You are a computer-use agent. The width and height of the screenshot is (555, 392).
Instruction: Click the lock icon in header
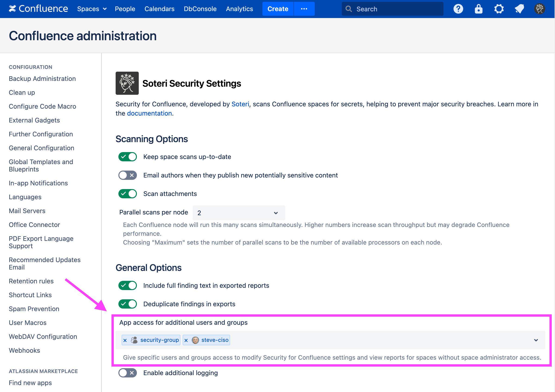click(478, 9)
